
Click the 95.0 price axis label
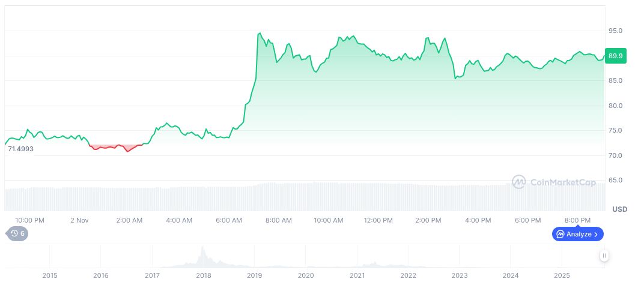[x=615, y=31]
